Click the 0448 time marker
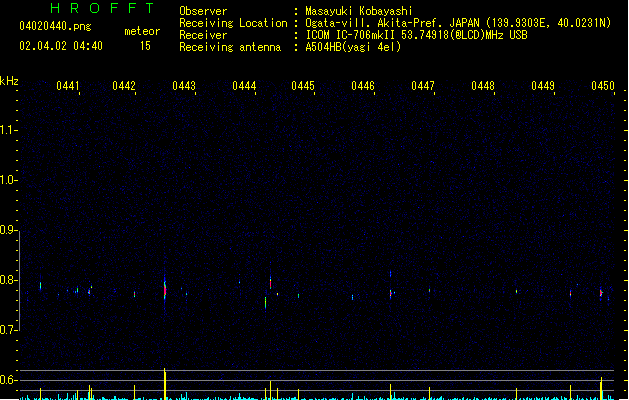The height and width of the screenshot is (400, 629). click(483, 86)
